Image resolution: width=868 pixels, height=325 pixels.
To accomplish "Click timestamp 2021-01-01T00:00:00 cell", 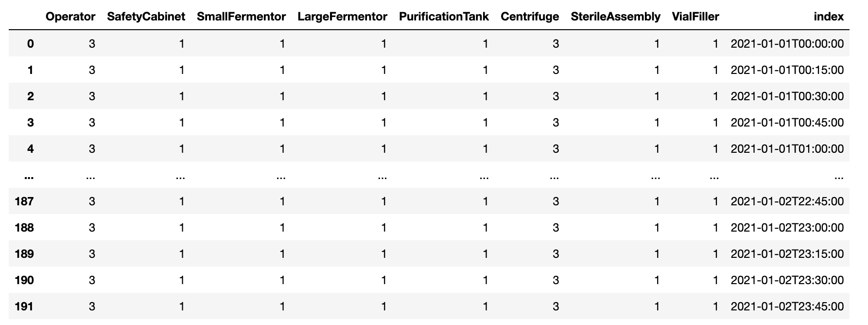I will [787, 44].
